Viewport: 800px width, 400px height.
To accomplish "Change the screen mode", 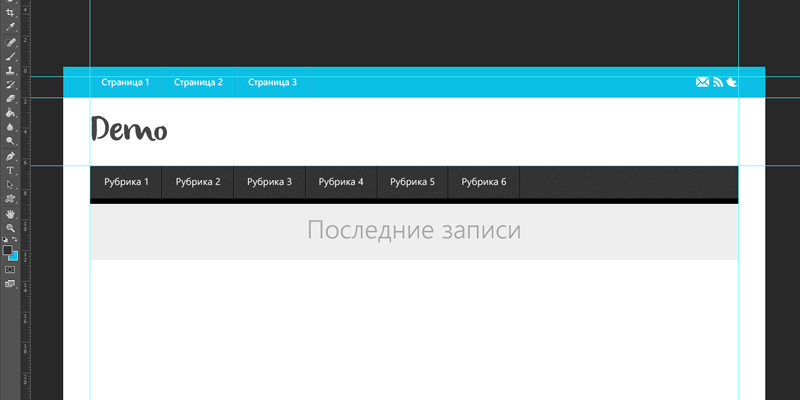I will click(x=10, y=284).
